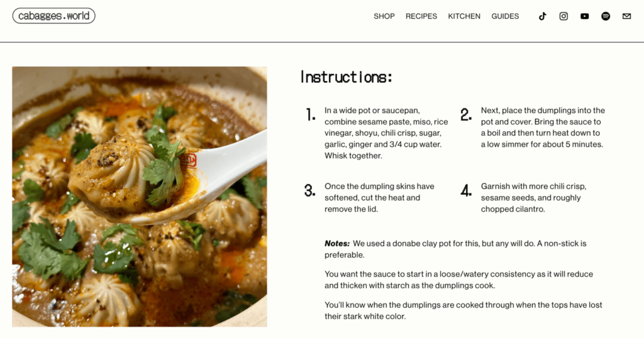Open the TikTok social link icon
The width and height of the screenshot is (644, 338).
[542, 16]
